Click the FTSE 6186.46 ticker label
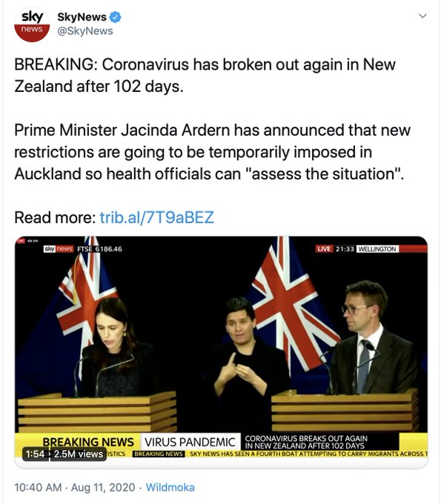The height and width of the screenshot is (504, 441). pos(99,249)
